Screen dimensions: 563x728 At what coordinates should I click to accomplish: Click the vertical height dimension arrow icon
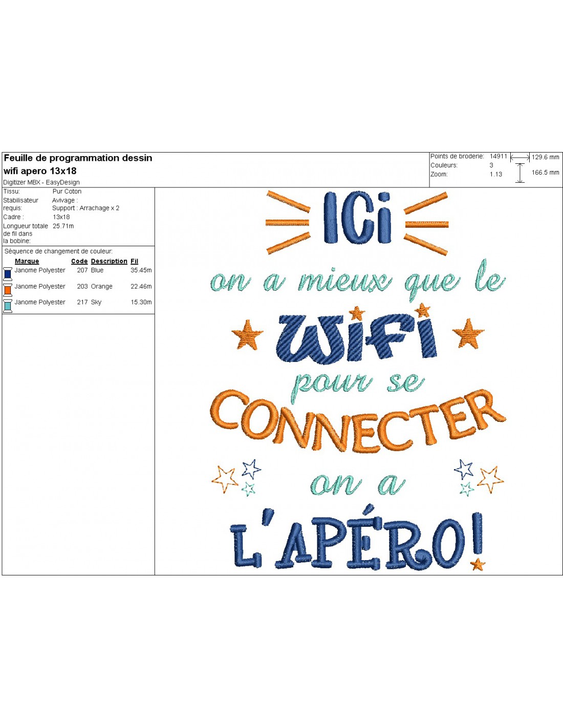pyautogui.click(x=520, y=173)
